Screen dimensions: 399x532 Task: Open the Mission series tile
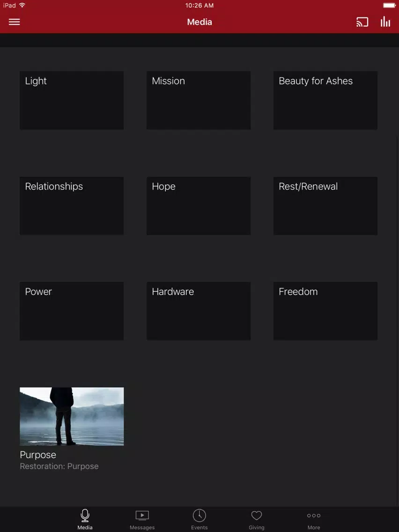199,100
